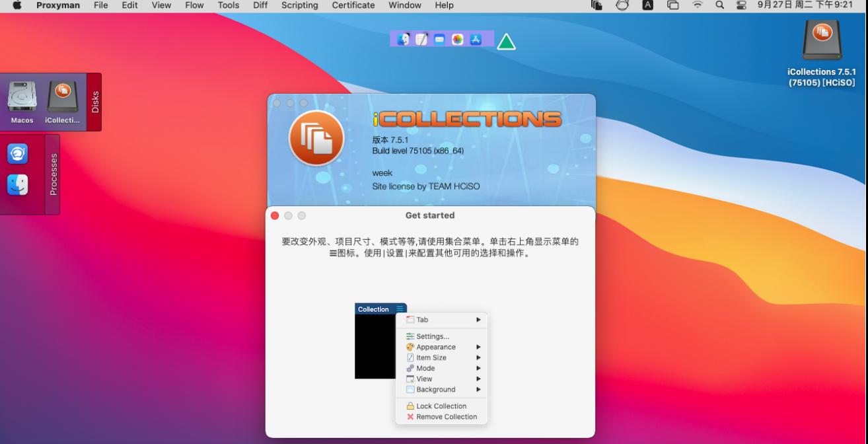Screen dimensions: 868x444
Task: Open the File menu
Action: (101, 5)
